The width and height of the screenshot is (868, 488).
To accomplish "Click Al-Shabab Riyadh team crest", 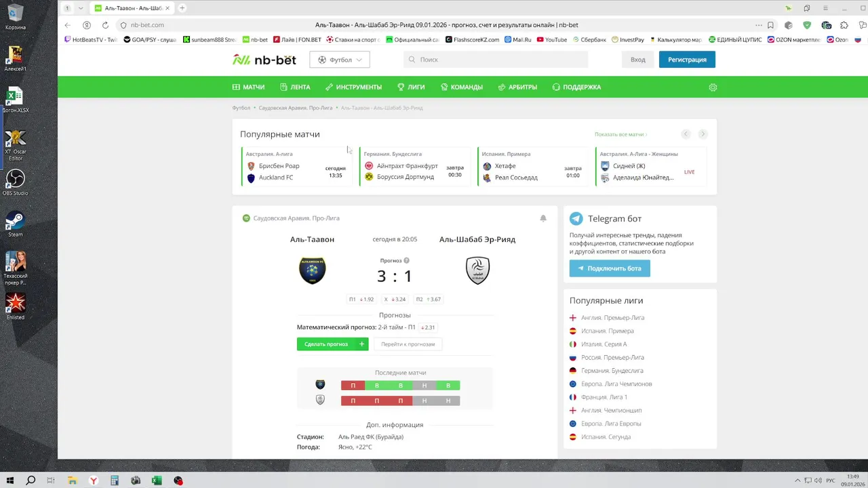I will [478, 270].
